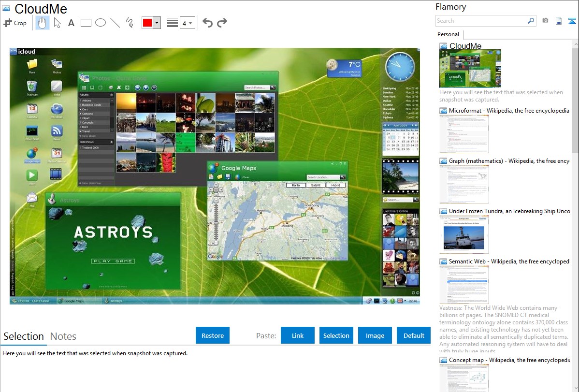Select the arrow pointer tool

(57, 23)
